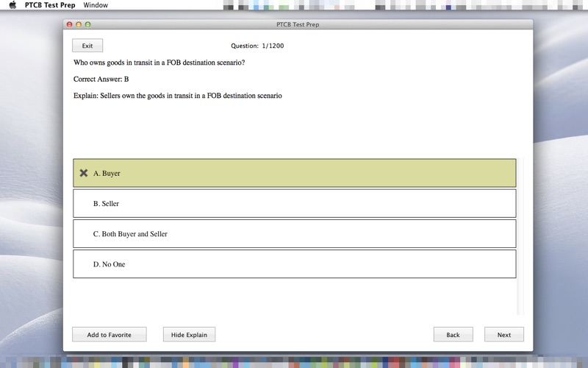Image resolution: width=588 pixels, height=368 pixels.
Task: Click the answer list scrollbar
Action: 520,236
